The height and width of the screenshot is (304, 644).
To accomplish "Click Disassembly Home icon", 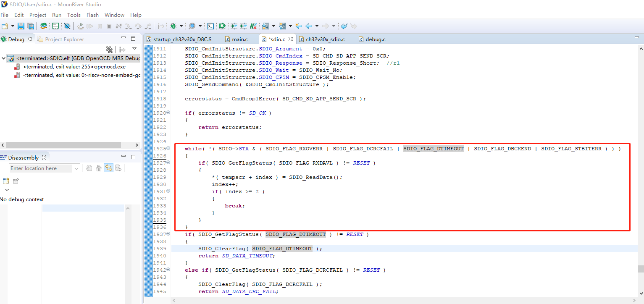I will (98, 168).
